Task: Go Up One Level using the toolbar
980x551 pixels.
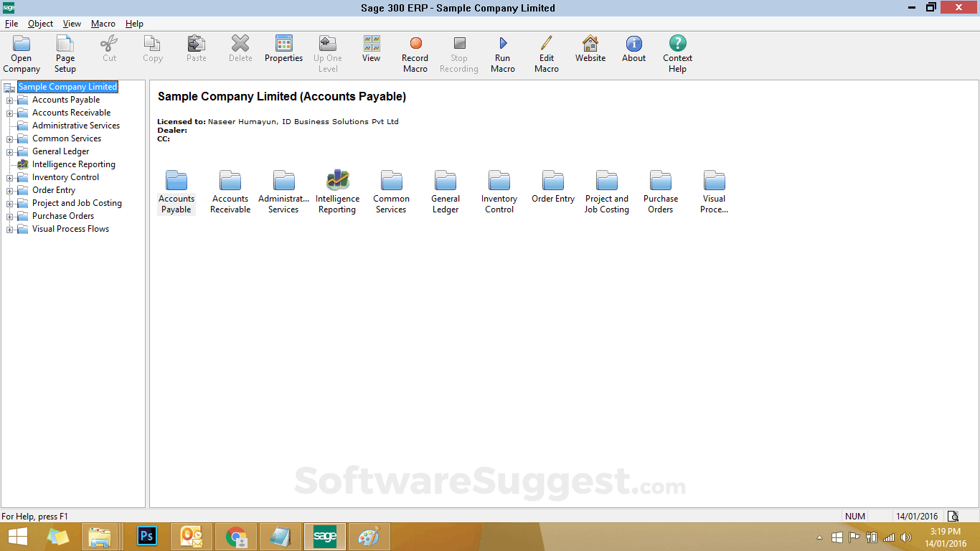Action: click(x=328, y=54)
